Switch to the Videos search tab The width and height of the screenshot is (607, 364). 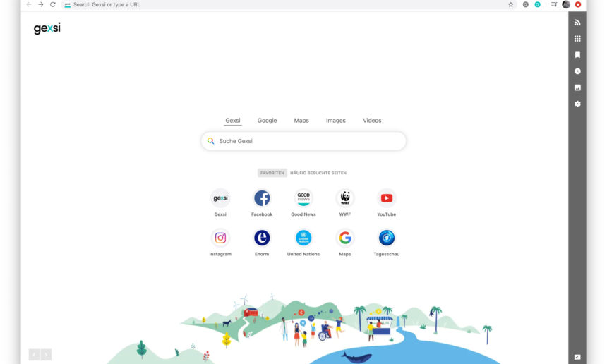point(372,121)
